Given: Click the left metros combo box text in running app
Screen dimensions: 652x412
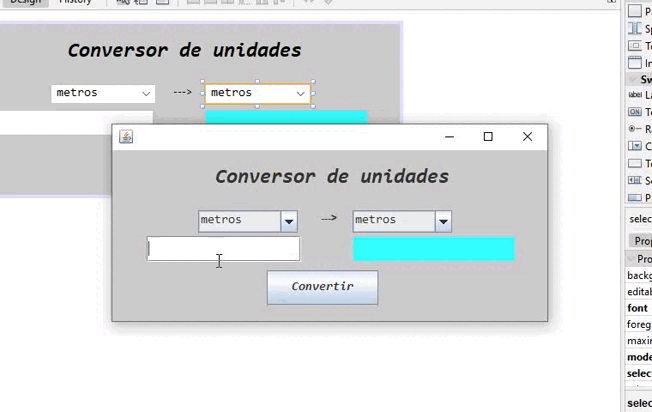Looking at the screenshot, I should click(x=221, y=220).
